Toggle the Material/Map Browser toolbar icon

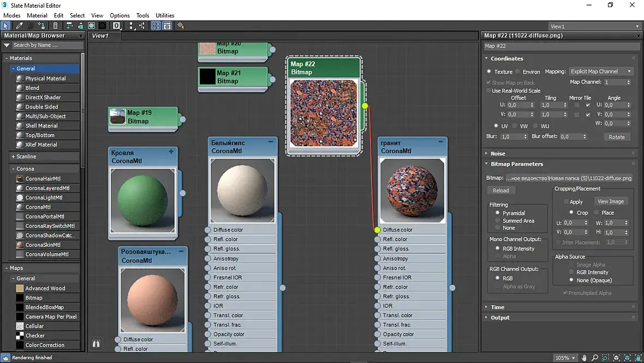click(156, 26)
